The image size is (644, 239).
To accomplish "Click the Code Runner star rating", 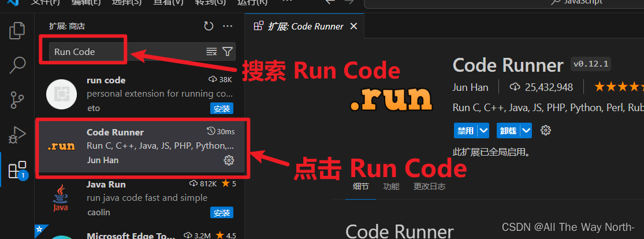I will click(x=619, y=87).
